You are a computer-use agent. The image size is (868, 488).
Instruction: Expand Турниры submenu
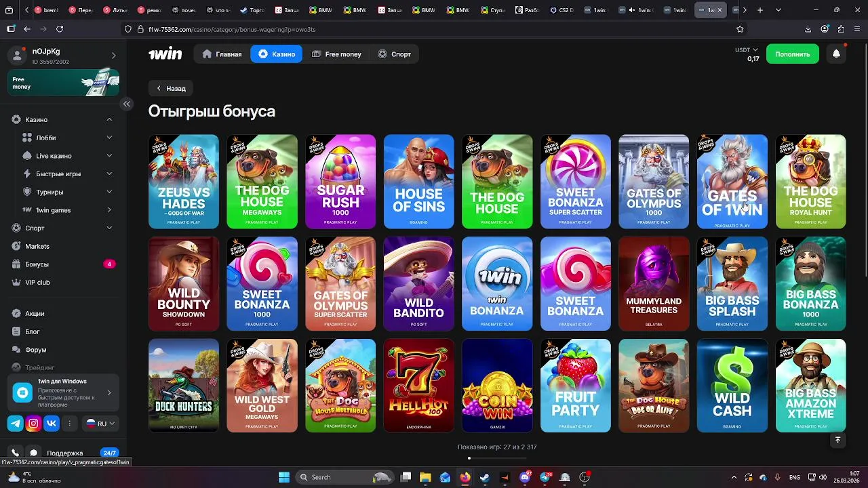point(109,192)
